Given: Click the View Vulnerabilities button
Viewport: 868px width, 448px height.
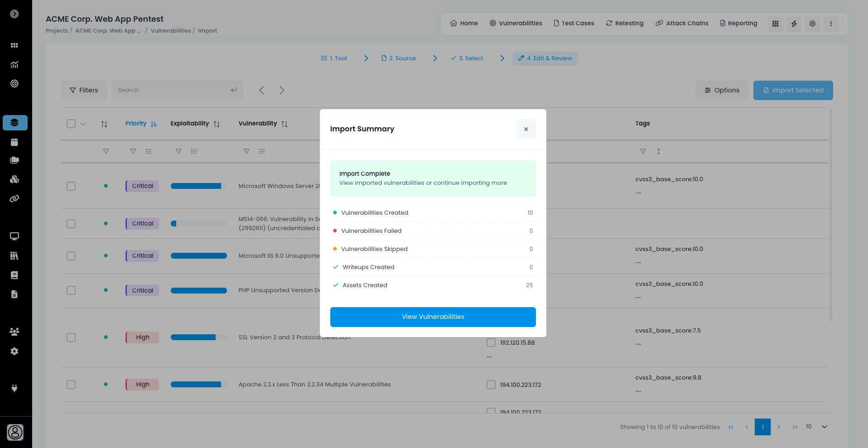Looking at the screenshot, I should pyautogui.click(x=433, y=317).
